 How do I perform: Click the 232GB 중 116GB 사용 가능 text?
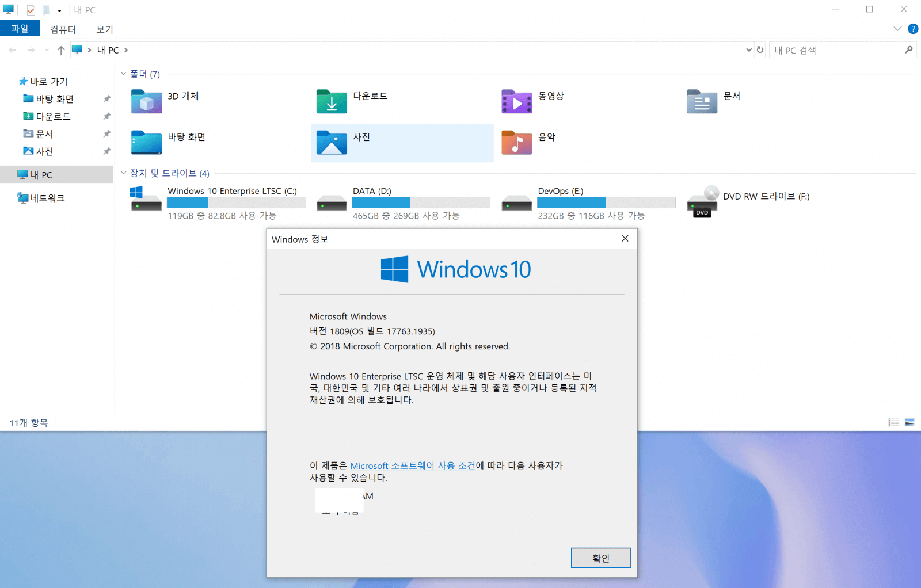pyautogui.click(x=591, y=216)
